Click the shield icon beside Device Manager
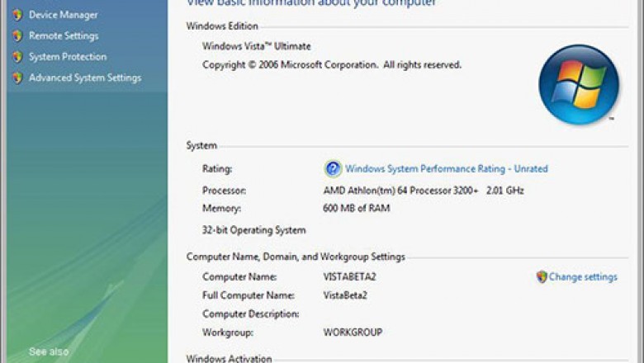Viewport: 644px width, 363px height. click(x=17, y=15)
